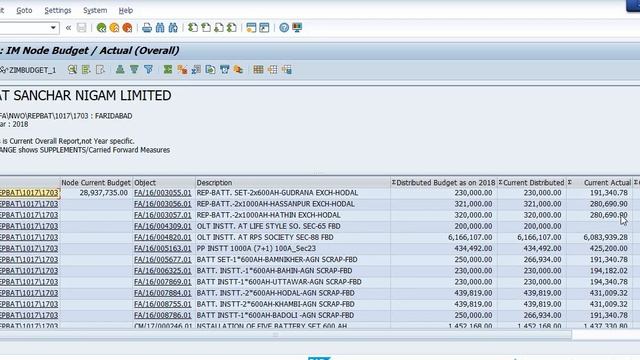This screenshot has width=640, height=360.
Task: Open the System menu
Action: pyautogui.click(x=95, y=10)
